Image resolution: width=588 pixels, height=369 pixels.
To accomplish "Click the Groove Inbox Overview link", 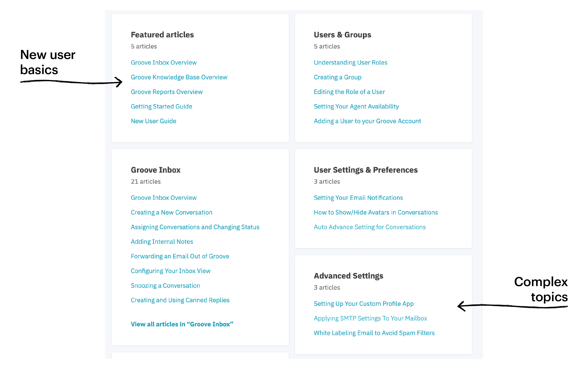I will tap(164, 63).
